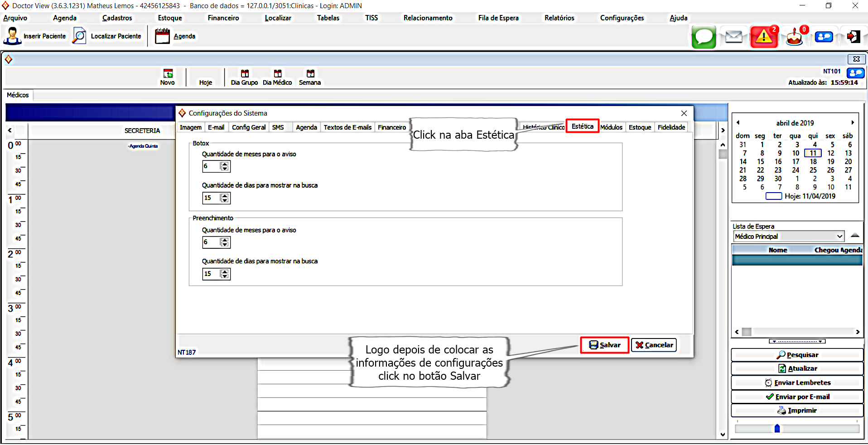The image size is (868, 445).
Task: Click the blue zoom slider handle
Action: coord(777,429)
